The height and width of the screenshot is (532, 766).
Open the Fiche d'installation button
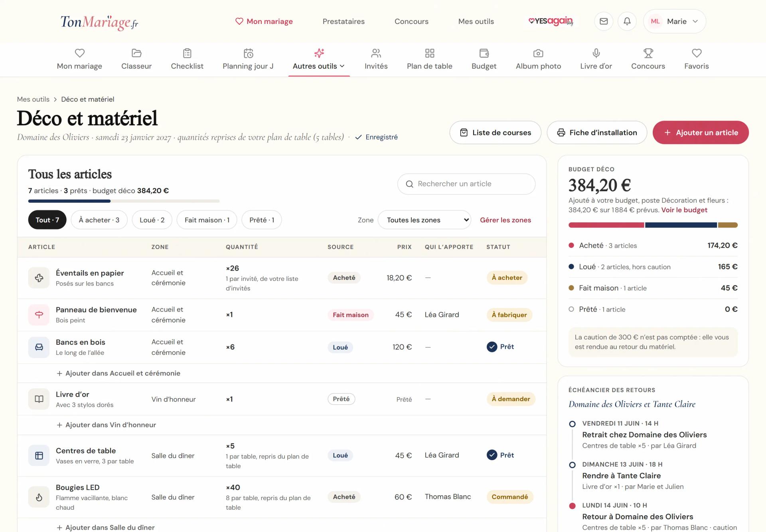click(597, 133)
